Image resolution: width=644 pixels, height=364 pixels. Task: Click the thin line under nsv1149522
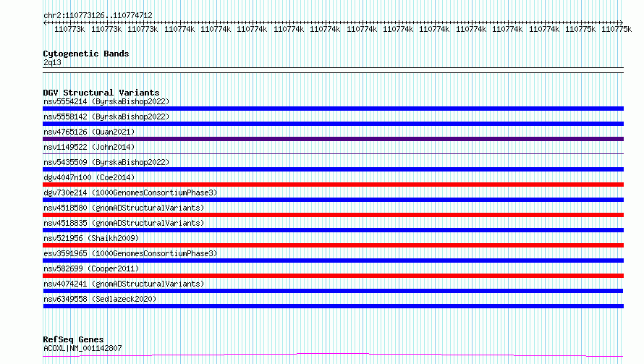333,154
